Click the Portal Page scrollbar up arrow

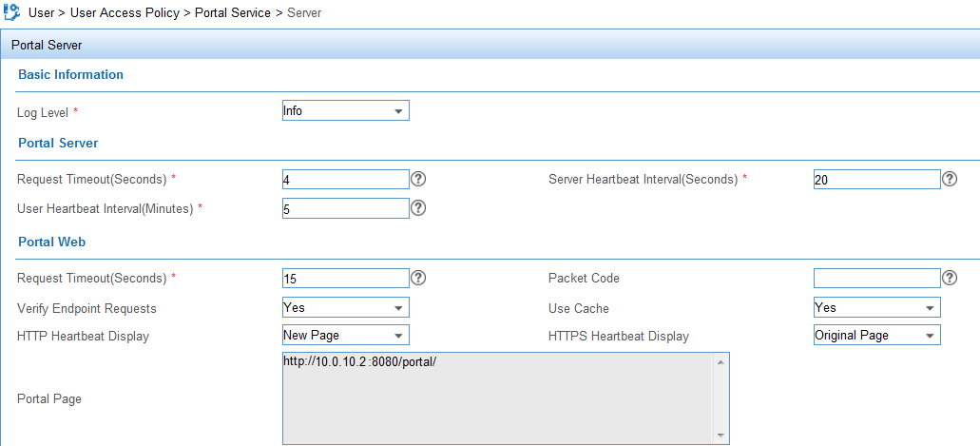tap(720, 362)
